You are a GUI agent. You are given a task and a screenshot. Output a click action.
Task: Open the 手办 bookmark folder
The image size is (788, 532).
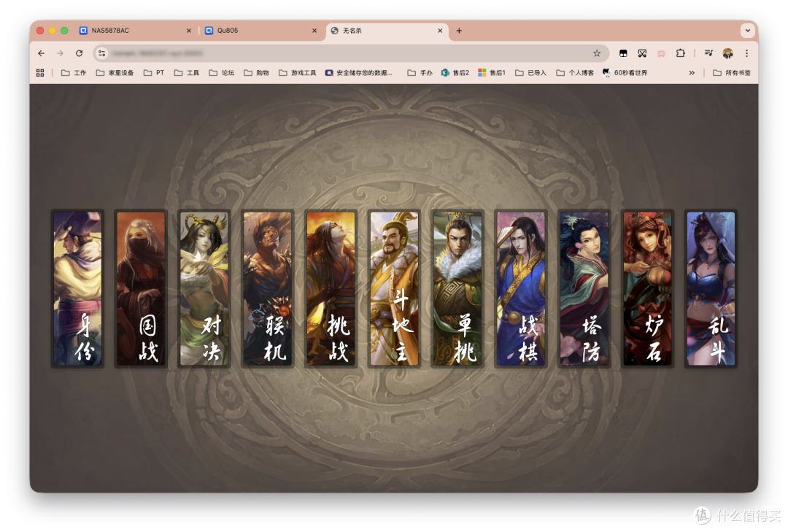pos(420,73)
